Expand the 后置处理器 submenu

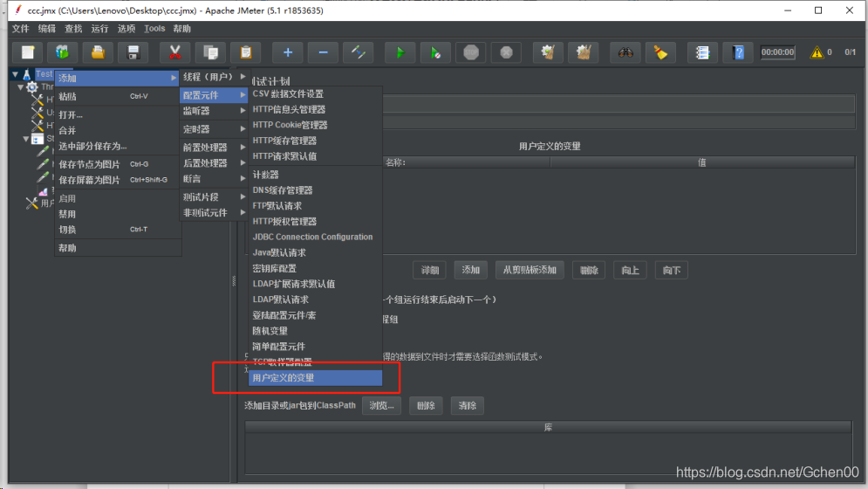coord(215,163)
